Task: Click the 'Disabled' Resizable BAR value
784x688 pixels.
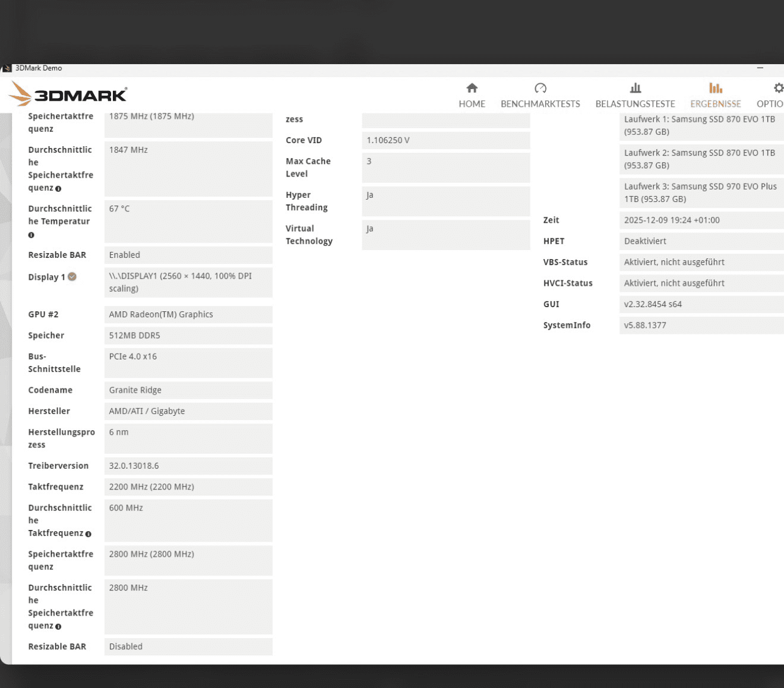Action: tap(188, 646)
